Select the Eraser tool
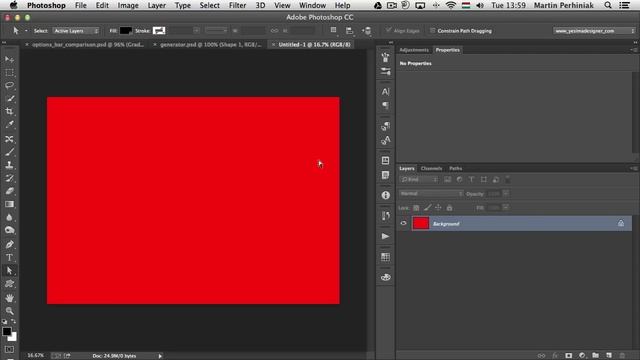 [x=9, y=191]
